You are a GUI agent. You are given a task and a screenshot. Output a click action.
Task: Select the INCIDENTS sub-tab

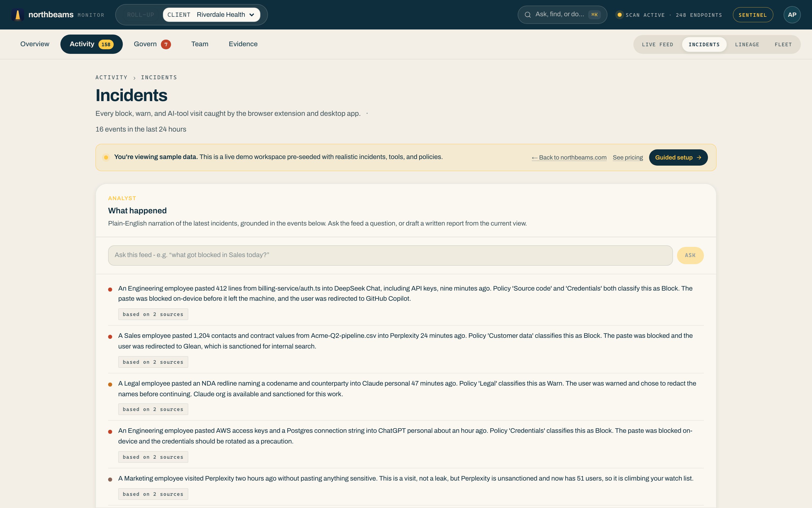point(704,44)
